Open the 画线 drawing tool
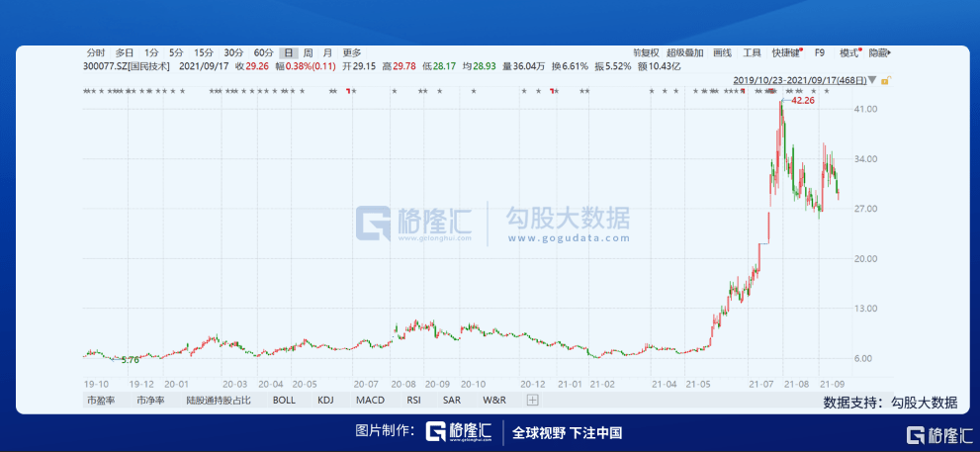This screenshot has height=452, width=980. (722, 53)
